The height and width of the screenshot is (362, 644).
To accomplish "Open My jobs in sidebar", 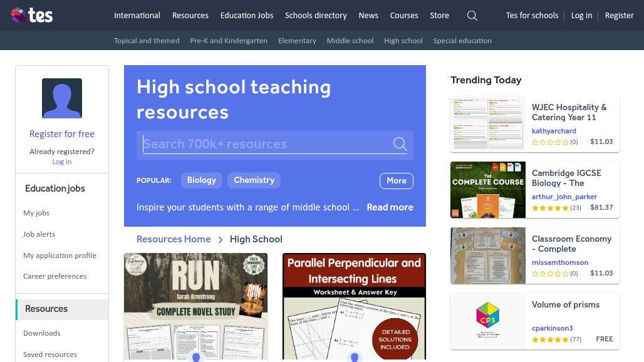I will click(x=36, y=213).
